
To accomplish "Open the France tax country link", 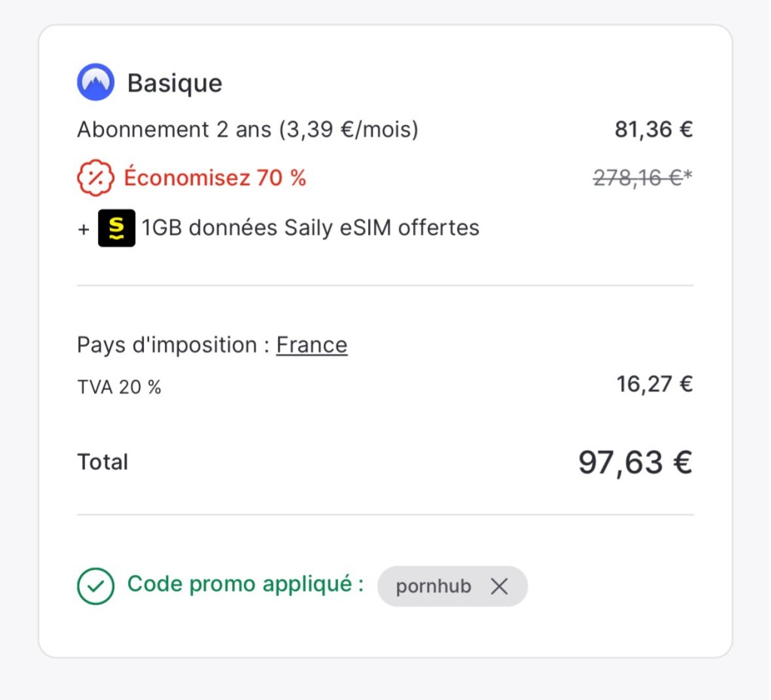I will tap(312, 345).
